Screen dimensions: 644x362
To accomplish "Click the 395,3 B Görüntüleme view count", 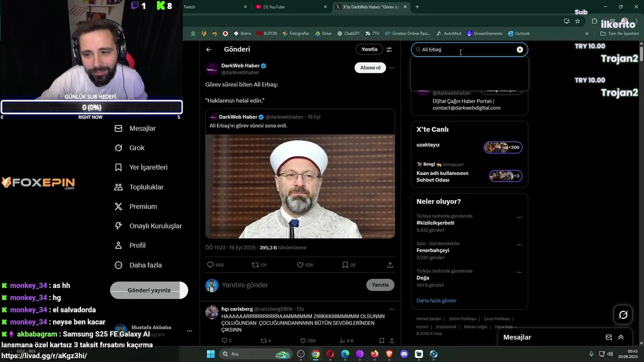I will click(283, 248).
